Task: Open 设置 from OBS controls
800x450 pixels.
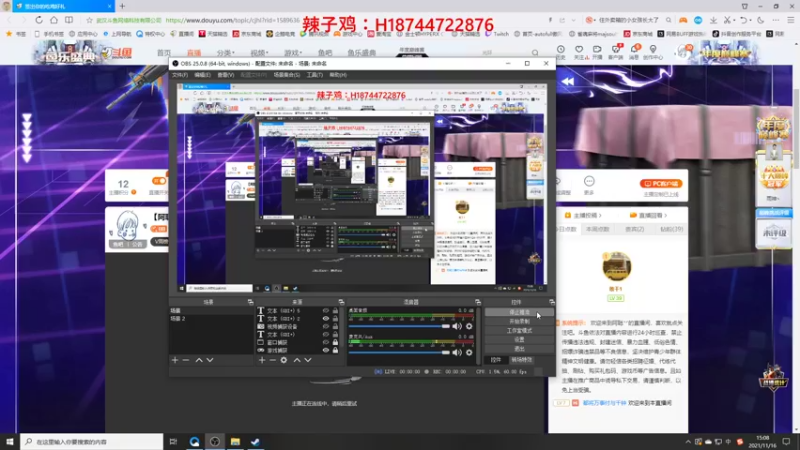Action: coord(519,339)
